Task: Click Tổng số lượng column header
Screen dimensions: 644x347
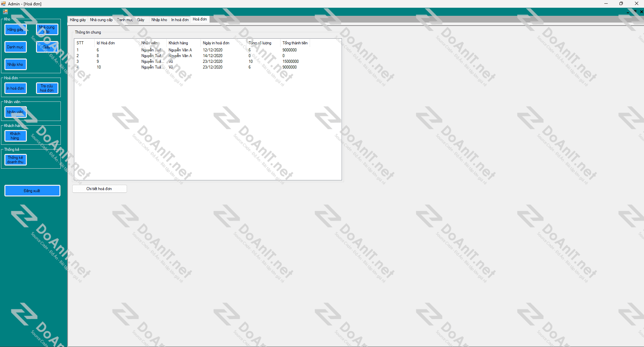Action: (x=263, y=43)
